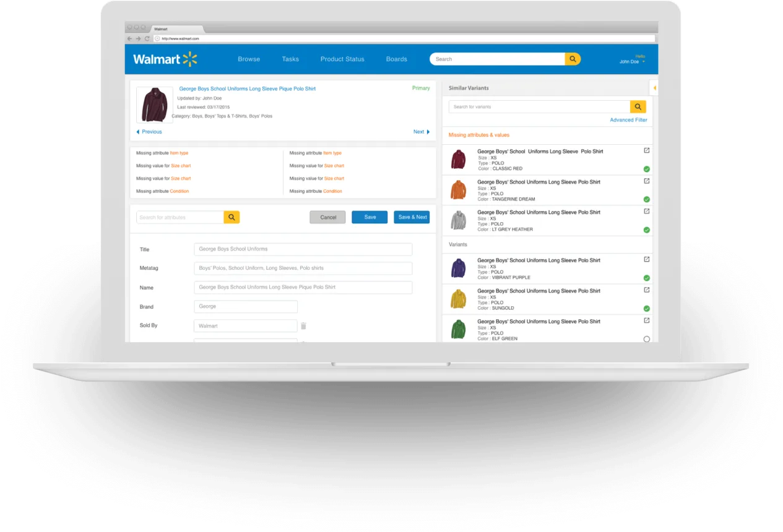Viewport: 783px width, 532px height.
Task: Click the ELF GREEN shirt thumbnail
Action: coord(458,329)
